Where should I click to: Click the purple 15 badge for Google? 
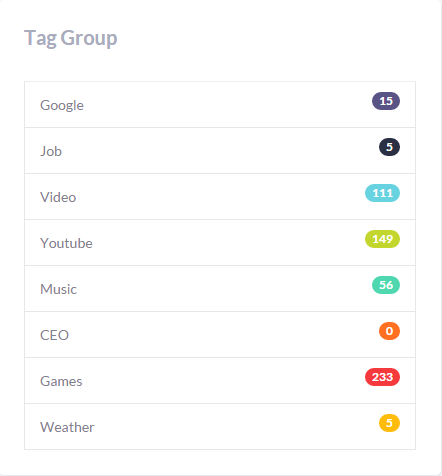pos(386,101)
